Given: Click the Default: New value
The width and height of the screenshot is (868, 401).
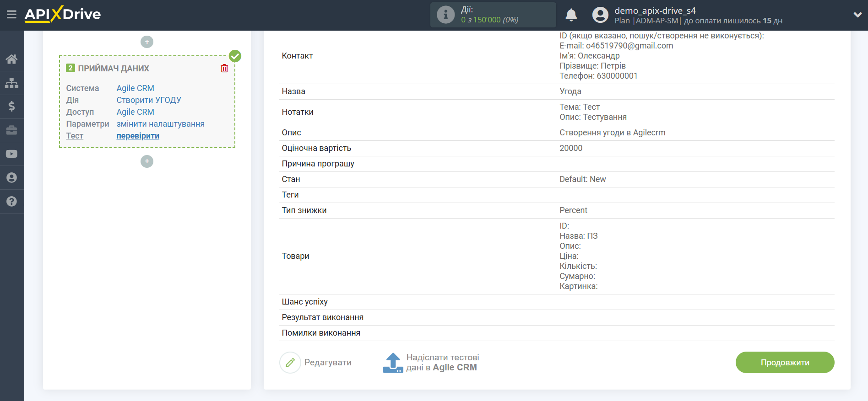Looking at the screenshot, I should tap(582, 179).
